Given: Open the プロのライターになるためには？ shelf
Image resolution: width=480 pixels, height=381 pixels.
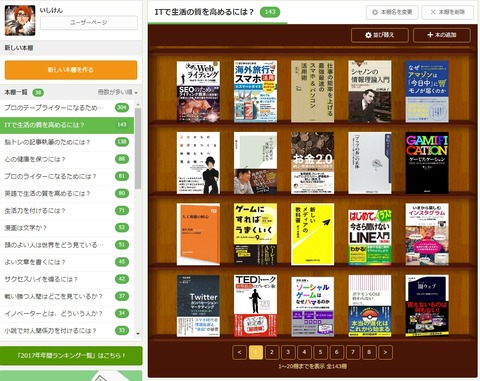Looking at the screenshot, I should coord(67,176).
